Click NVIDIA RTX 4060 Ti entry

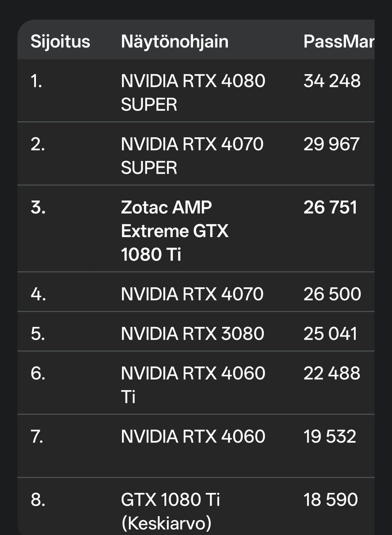[x=193, y=385]
